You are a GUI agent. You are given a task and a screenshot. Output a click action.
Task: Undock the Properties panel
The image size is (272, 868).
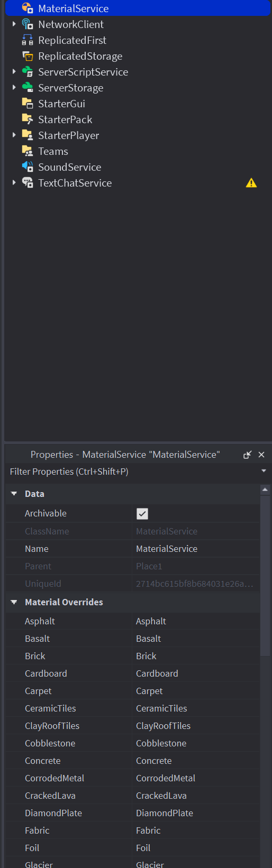point(247,455)
